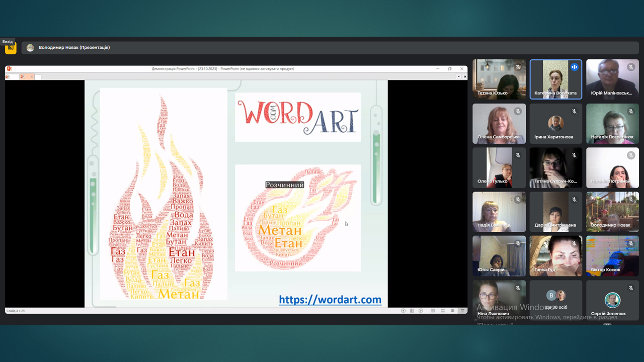Click the muted mic icon on Юрій Маліновський's tile
The width and height of the screenshot is (644, 362).
tap(630, 67)
